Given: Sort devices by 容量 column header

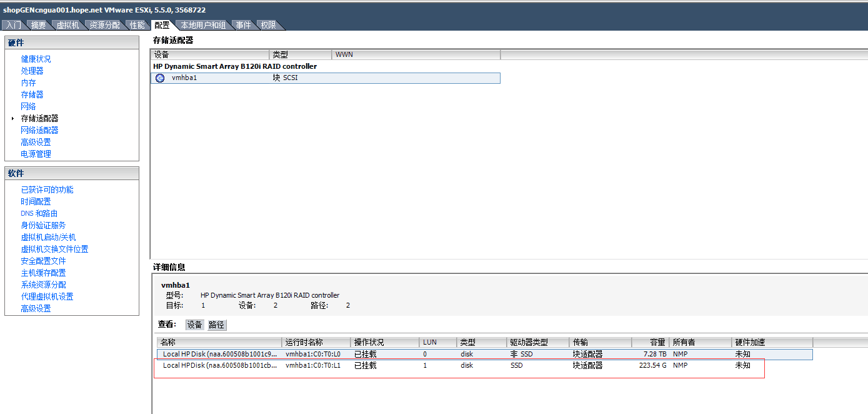Looking at the screenshot, I should coord(656,342).
